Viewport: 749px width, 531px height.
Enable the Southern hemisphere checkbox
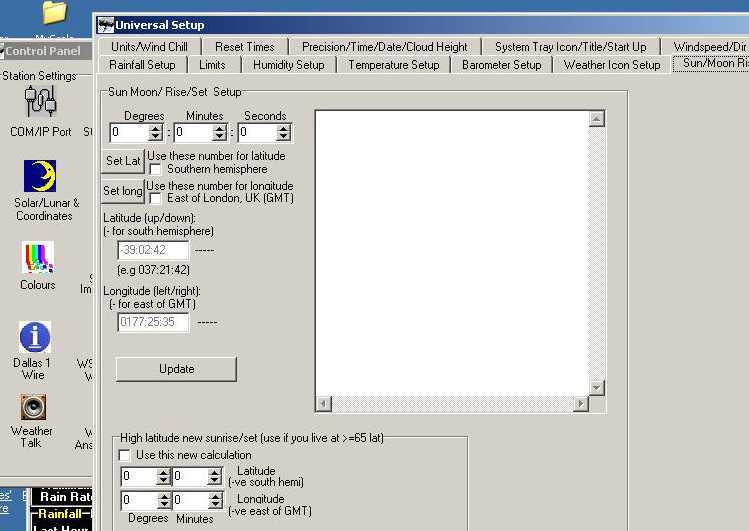point(155,170)
